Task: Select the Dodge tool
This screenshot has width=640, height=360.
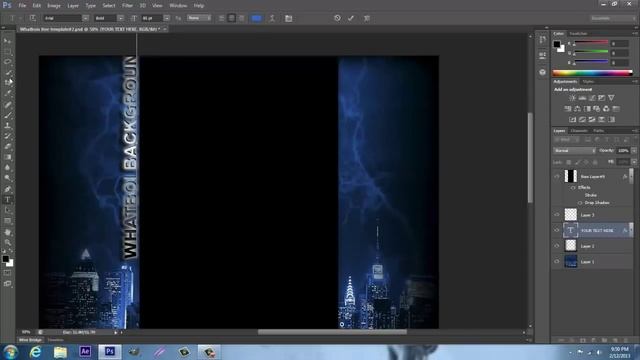Action: (x=7, y=178)
